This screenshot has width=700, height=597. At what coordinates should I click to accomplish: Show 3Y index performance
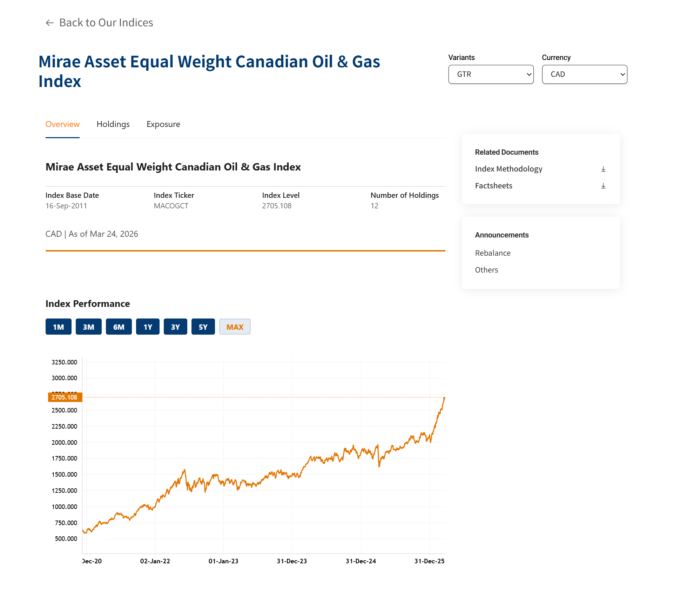pyautogui.click(x=175, y=327)
